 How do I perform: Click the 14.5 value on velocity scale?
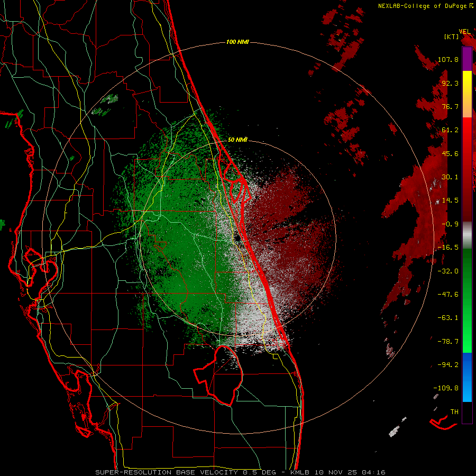point(450,200)
